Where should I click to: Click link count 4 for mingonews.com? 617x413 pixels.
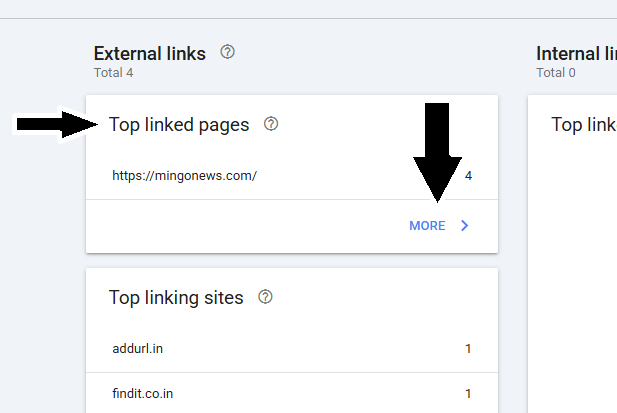tap(468, 176)
